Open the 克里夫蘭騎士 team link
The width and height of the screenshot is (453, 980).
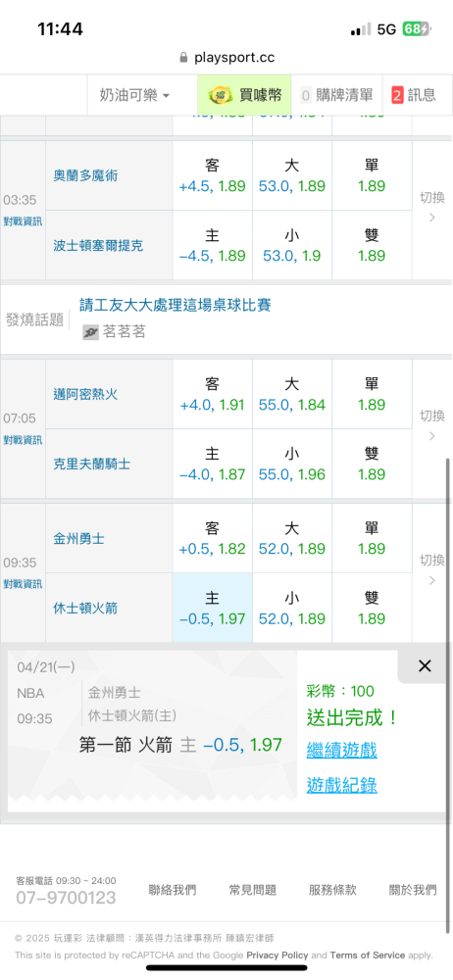coord(92,464)
